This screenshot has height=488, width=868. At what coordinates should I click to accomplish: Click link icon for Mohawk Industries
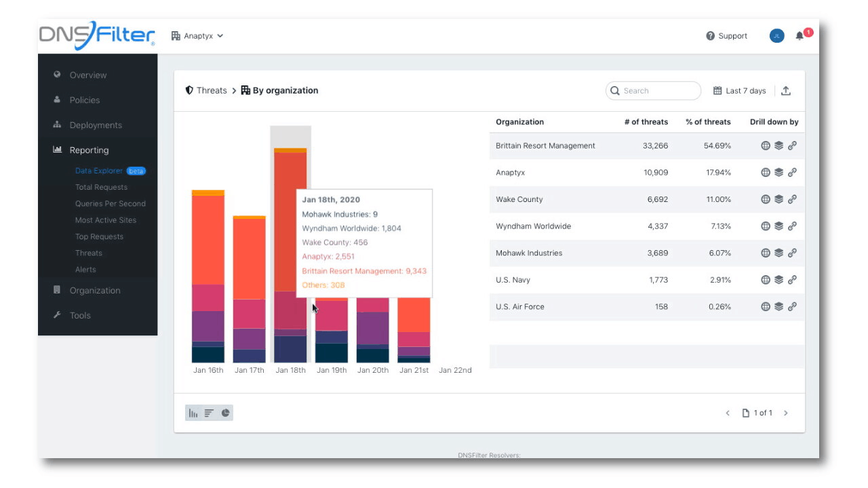tap(792, 253)
